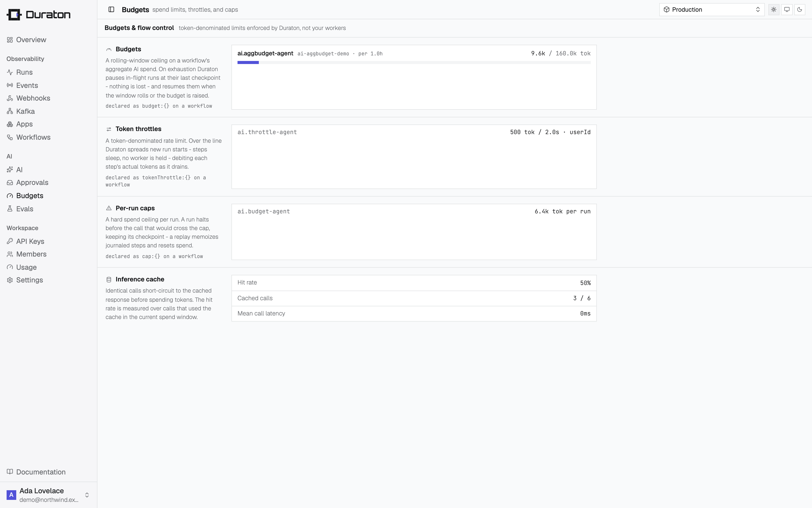The height and width of the screenshot is (508, 812).
Task: Click the Ada Lovelace avatar
Action: [11, 495]
